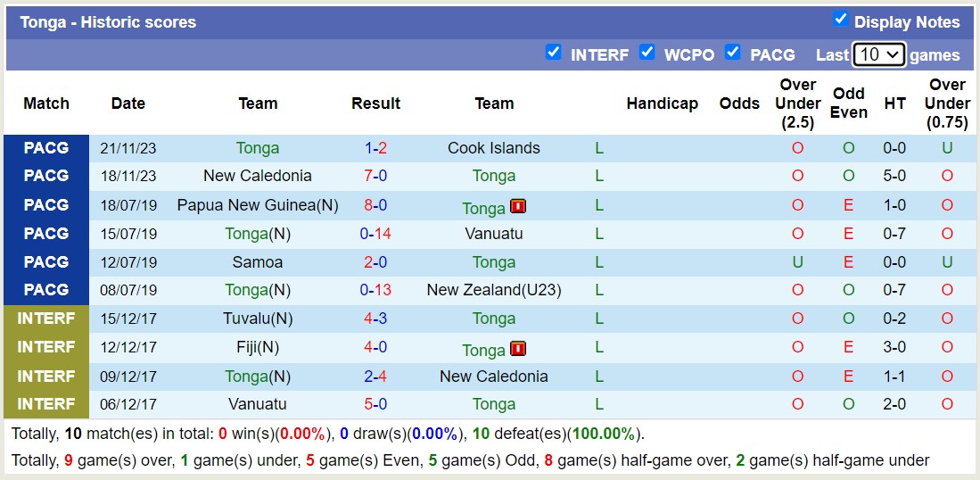Screen dimensions: 980x480
Task: Open Papua New Guinea(N) team page
Action: pyautogui.click(x=258, y=205)
